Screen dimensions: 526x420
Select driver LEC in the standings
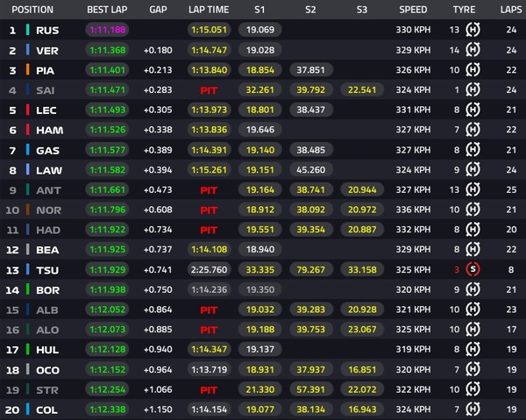(46, 110)
